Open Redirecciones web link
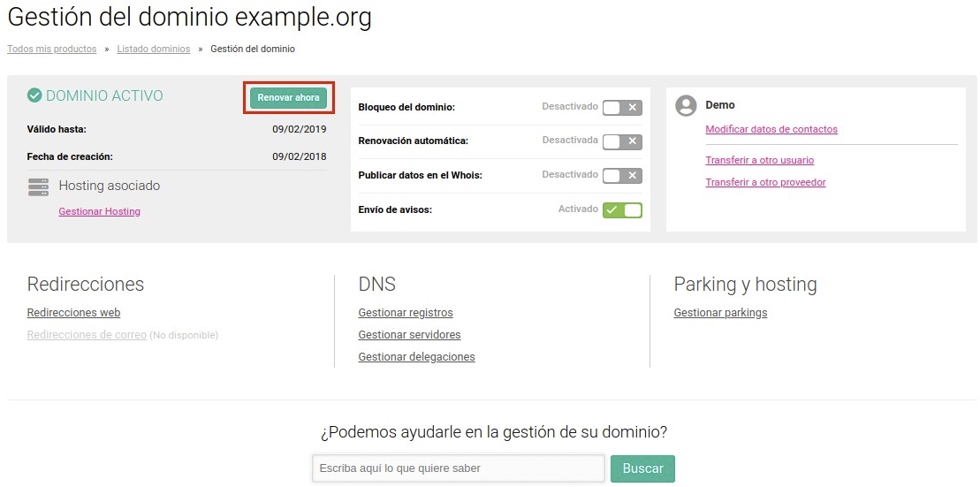 73,313
